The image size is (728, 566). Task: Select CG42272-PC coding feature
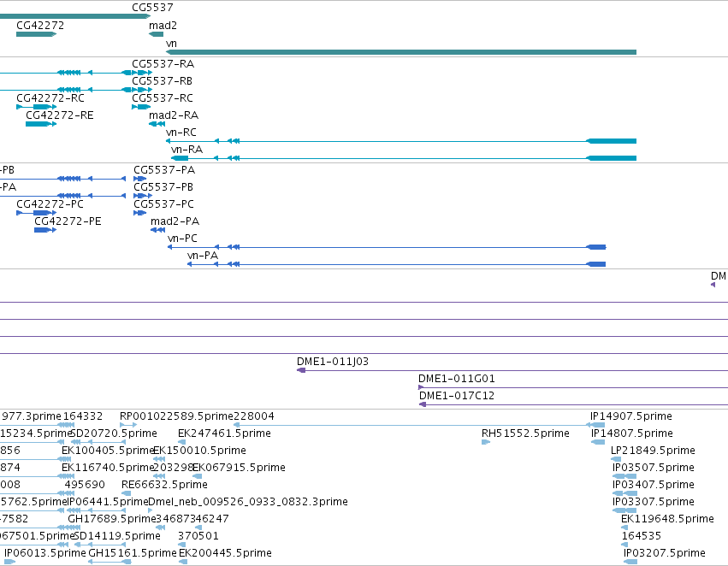coord(36,213)
